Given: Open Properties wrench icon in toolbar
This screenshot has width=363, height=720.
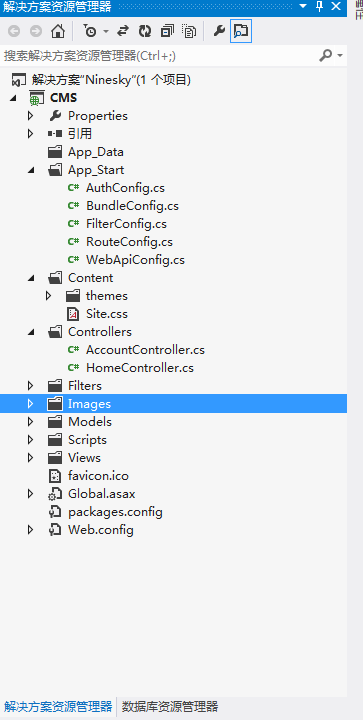Looking at the screenshot, I should (219, 31).
